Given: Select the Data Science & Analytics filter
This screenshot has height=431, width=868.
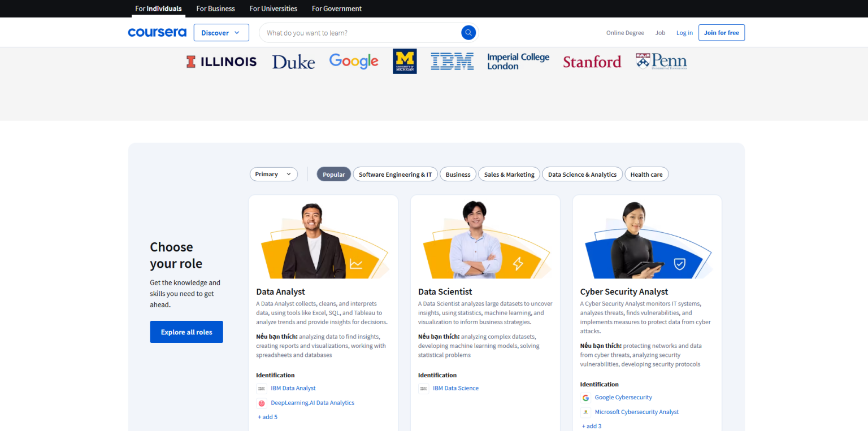Looking at the screenshot, I should (x=582, y=175).
